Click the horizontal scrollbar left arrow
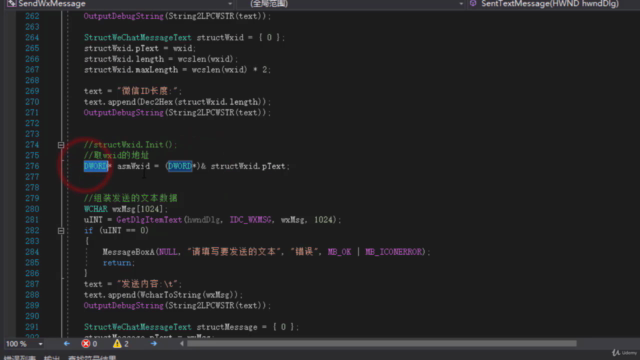Viewport: 640px width, 360px height. click(182, 344)
